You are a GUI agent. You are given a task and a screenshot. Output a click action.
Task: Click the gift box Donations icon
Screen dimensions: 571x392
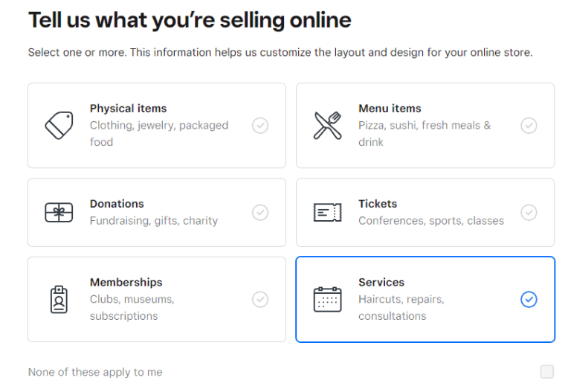click(x=59, y=213)
